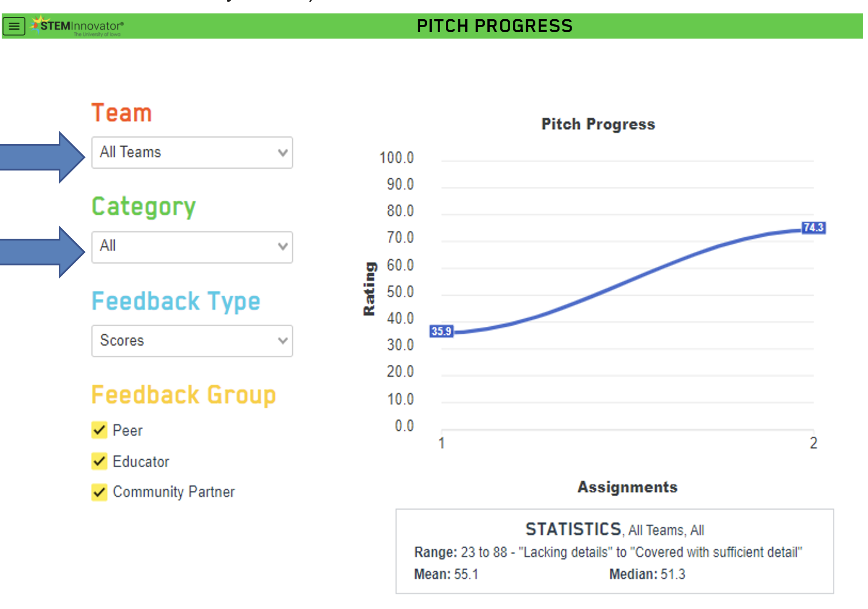Click the Statistics summary box
The height and width of the screenshot is (609, 868).
click(x=614, y=551)
